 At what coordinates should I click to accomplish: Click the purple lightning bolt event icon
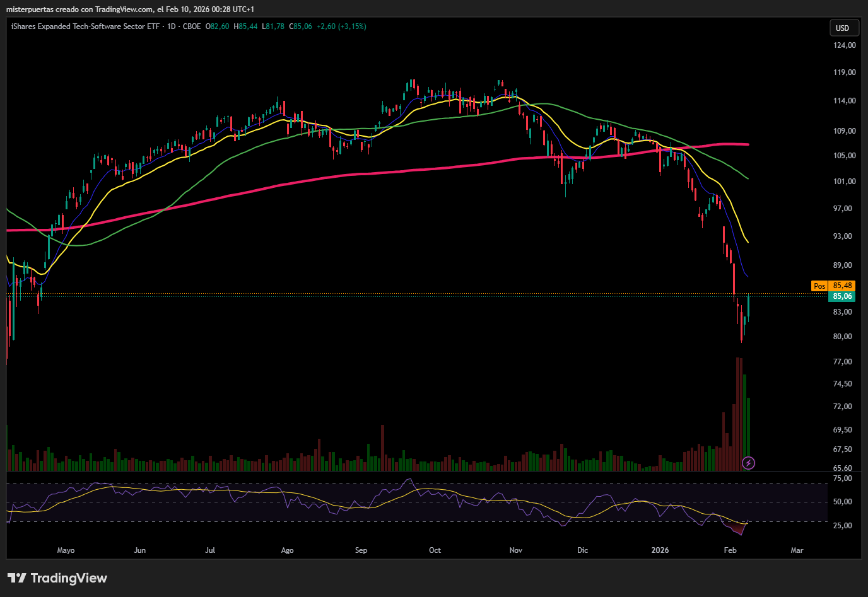click(x=748, y=463)
